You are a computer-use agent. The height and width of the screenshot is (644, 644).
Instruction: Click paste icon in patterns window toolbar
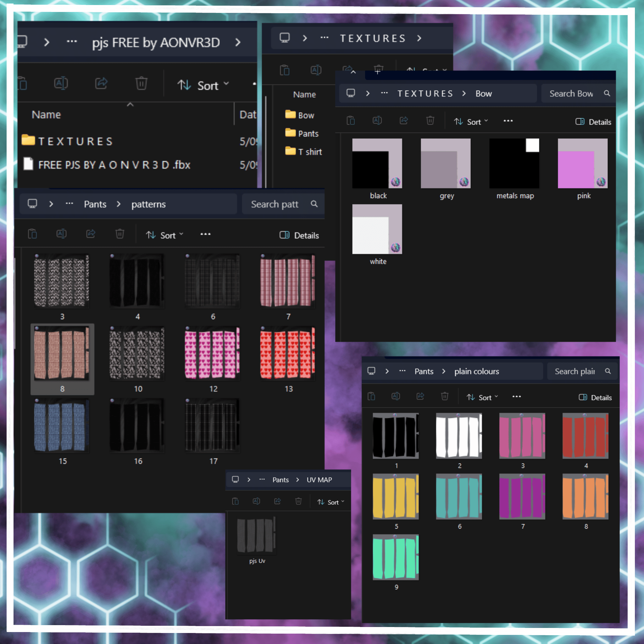[32, 234]
